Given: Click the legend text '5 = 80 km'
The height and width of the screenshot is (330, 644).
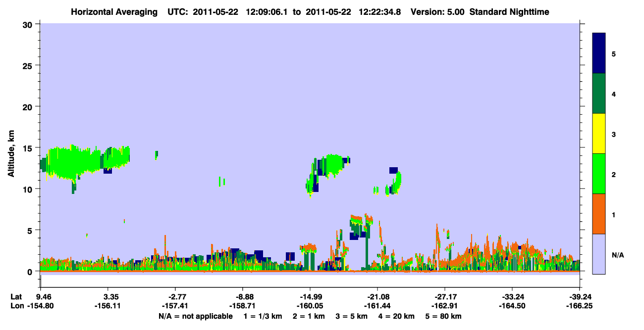Looking at the screenshot, I should click(x=444, y=316).
